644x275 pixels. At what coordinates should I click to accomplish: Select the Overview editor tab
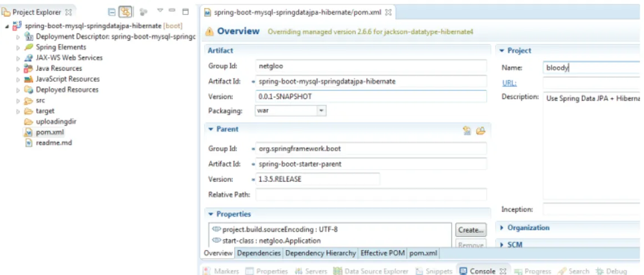coord(218,253)
